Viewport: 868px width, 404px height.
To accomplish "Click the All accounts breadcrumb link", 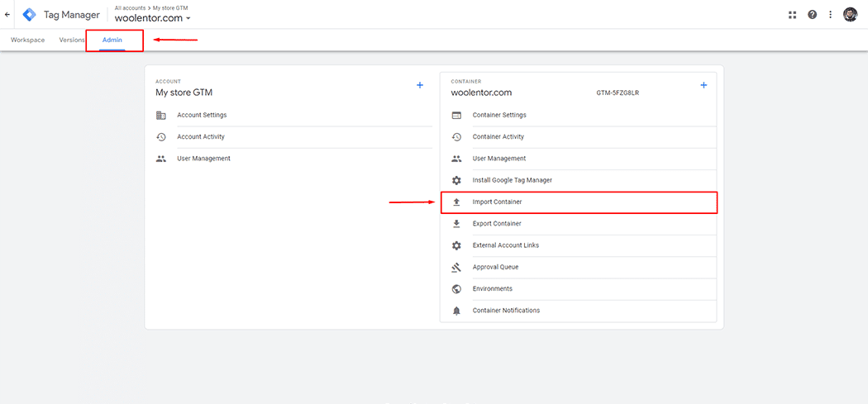I will click(x=131, y=7).
